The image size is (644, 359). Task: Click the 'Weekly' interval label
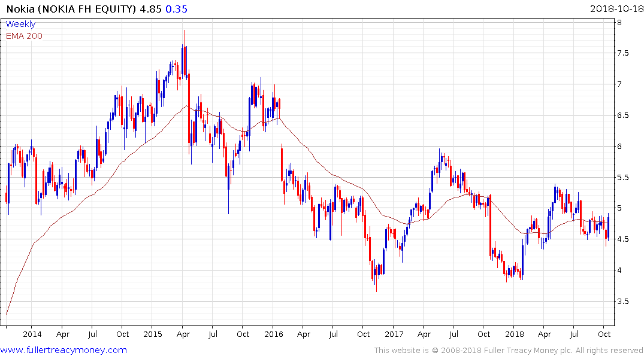click(20, 24)
